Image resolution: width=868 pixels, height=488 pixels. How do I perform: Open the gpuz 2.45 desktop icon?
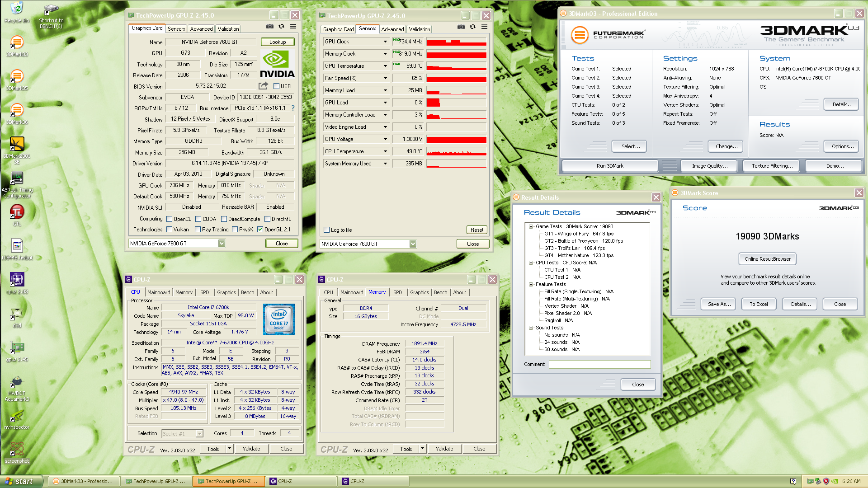click(17, 351)
